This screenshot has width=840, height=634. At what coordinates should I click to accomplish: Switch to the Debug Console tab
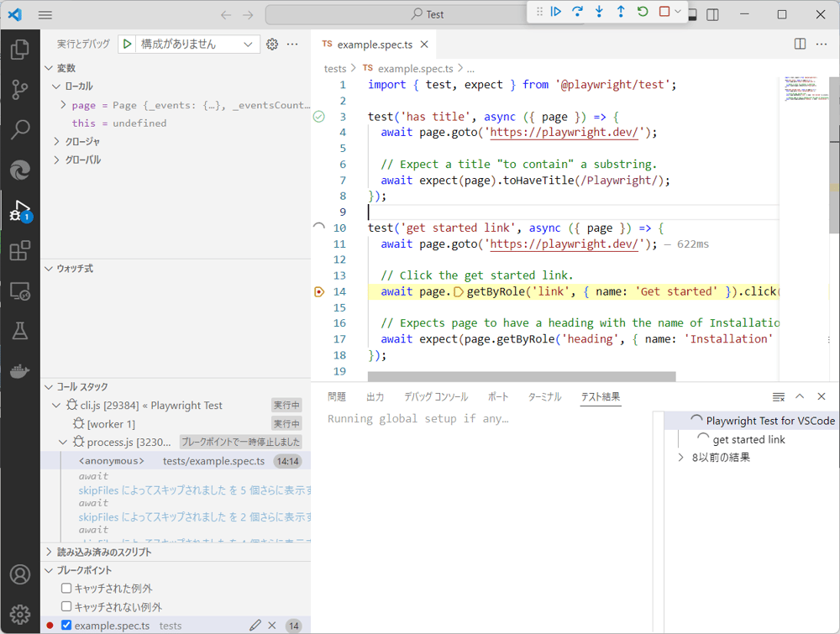[436, 397]
